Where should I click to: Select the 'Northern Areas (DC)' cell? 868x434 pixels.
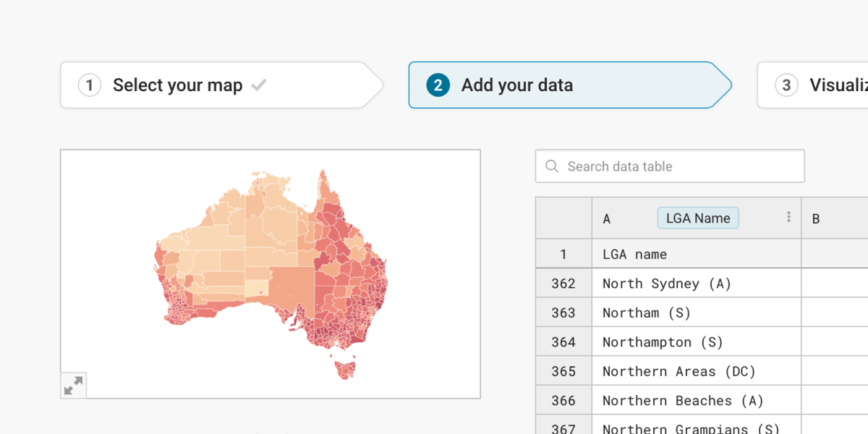[x=697, y=371]
